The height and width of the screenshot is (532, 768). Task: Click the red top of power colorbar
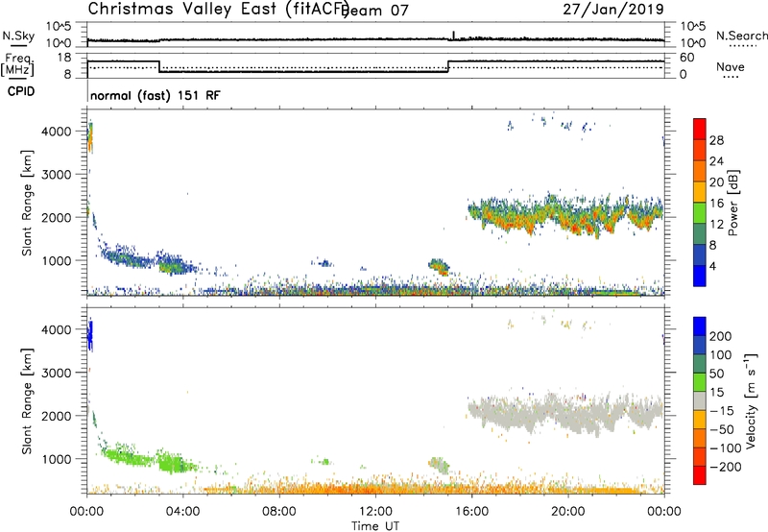pos(700,128)
